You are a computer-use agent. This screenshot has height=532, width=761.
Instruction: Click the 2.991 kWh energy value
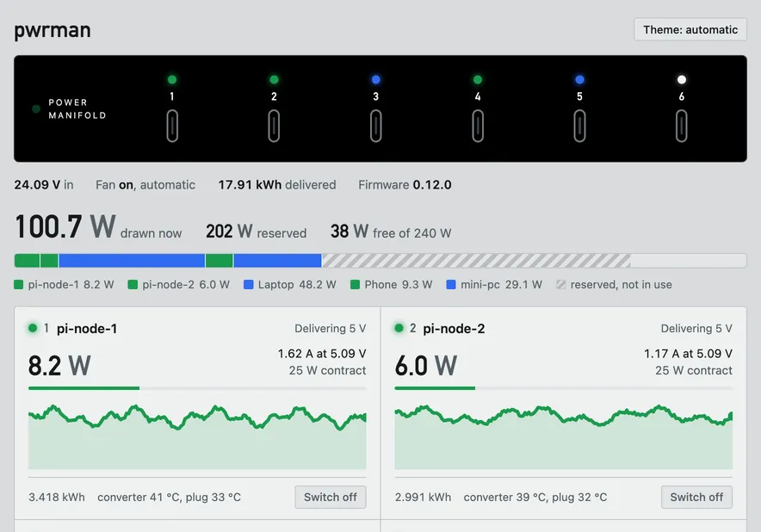click(423, 497)
